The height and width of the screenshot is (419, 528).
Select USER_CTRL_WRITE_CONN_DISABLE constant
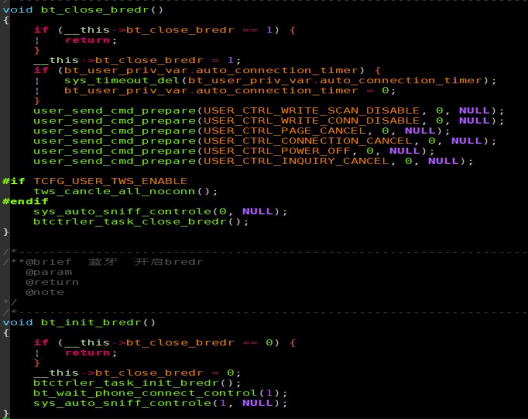[x=311, y=121]
